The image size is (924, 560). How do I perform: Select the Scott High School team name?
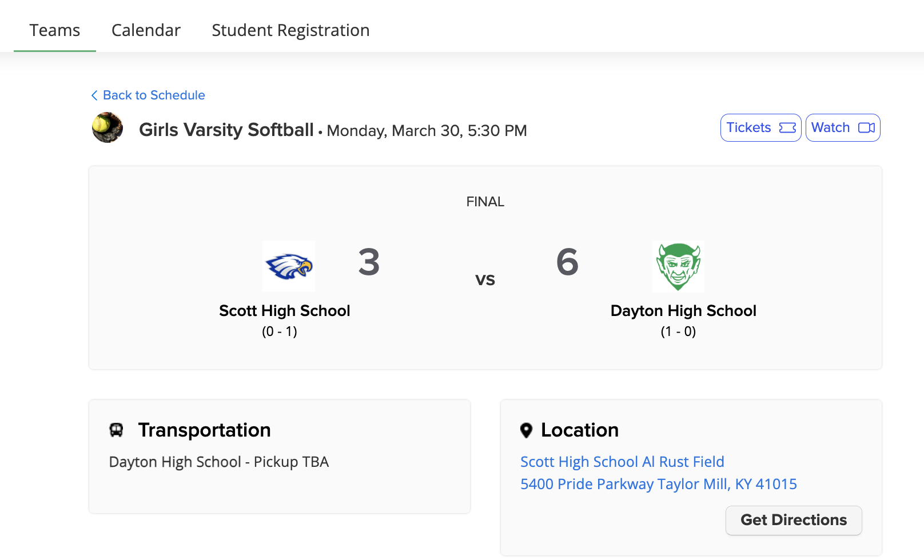285,311
